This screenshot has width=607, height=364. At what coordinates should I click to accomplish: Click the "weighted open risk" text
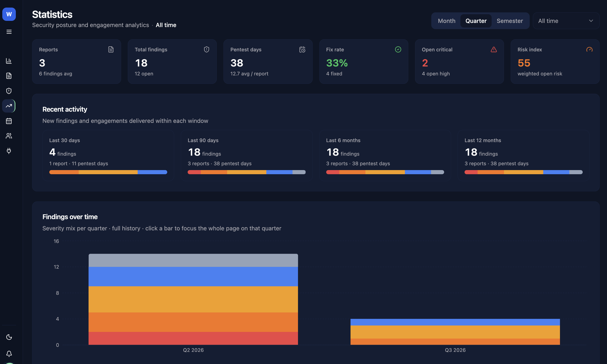pos(540,74)
